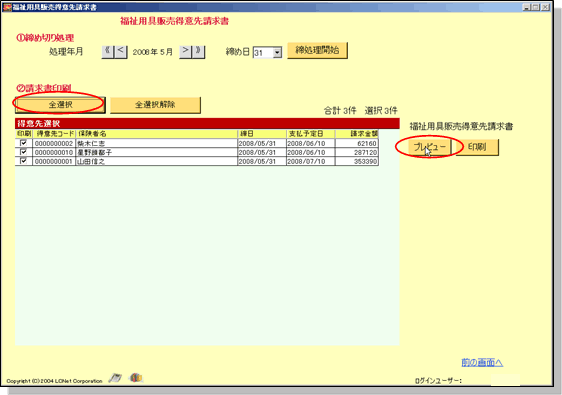This screenshot has height=395, width=562.
Task: Uncheck print box for customer 0000000002
Action: pos(24,143)
